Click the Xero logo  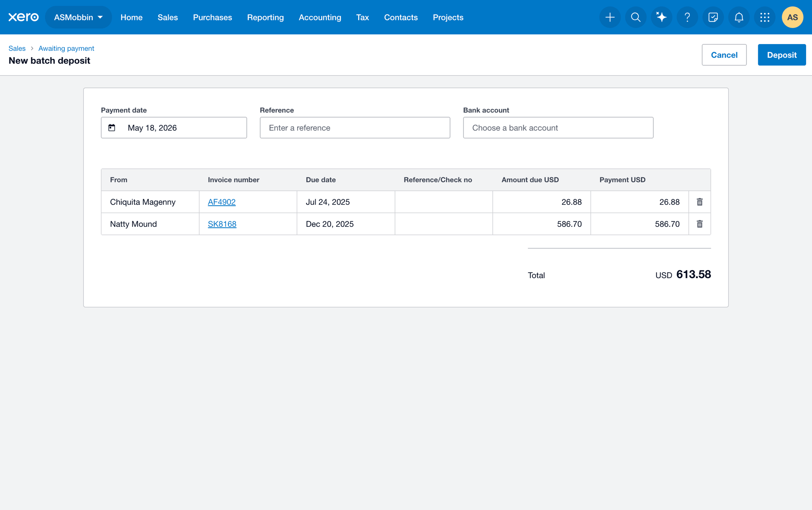[x=24, y=17]
